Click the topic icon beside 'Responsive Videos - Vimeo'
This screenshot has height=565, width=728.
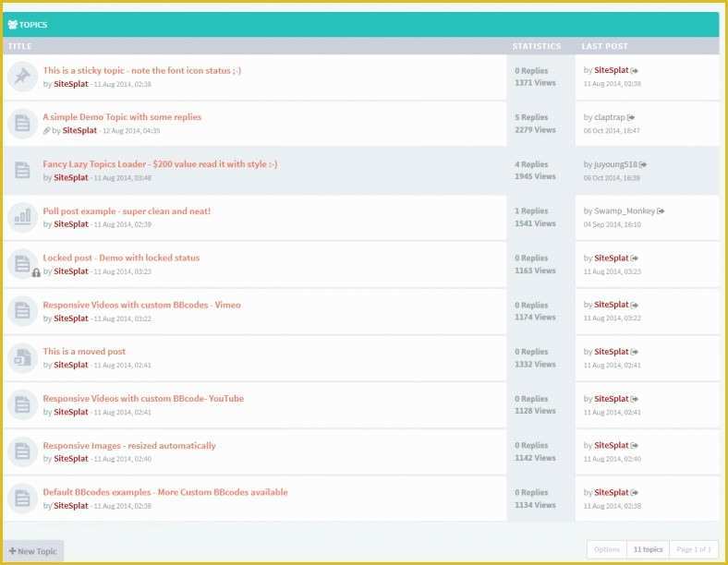(x=22, y=311)
